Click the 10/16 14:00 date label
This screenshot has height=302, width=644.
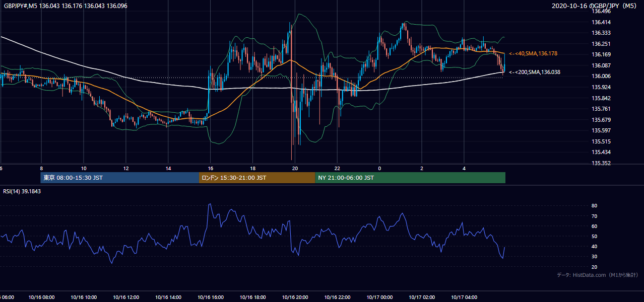(169, 297)
